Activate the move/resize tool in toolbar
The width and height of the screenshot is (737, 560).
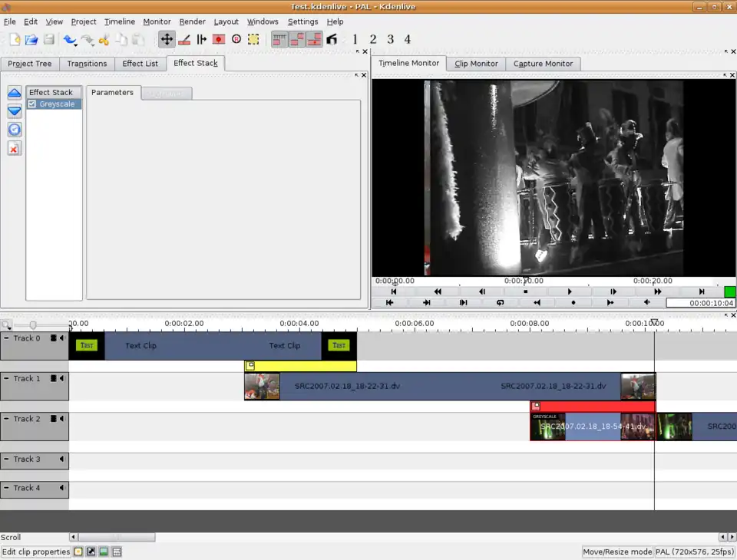coord(167,39)
